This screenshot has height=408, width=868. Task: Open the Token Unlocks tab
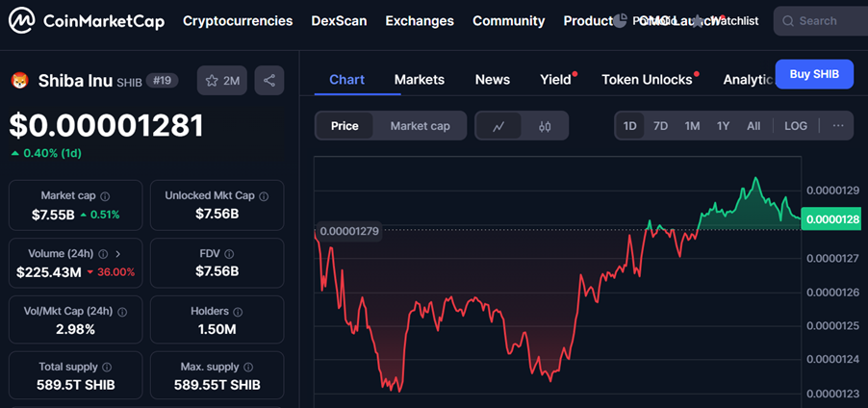click(x=647, y=79)
